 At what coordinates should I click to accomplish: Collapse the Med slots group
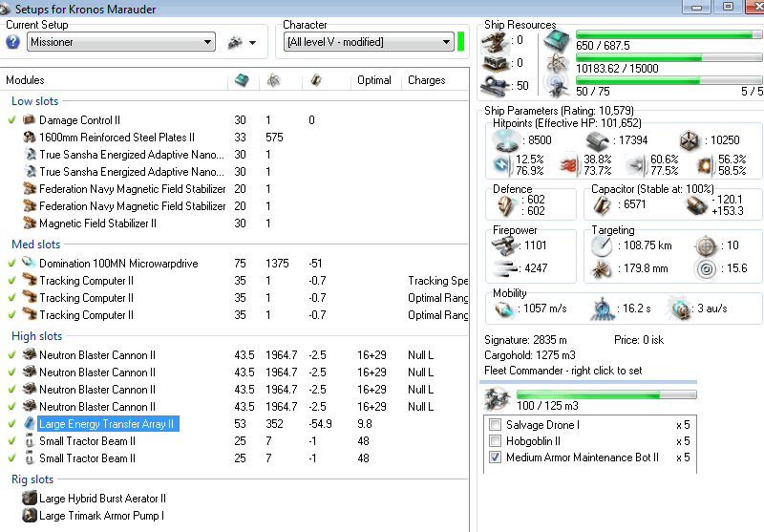point(36,245)
